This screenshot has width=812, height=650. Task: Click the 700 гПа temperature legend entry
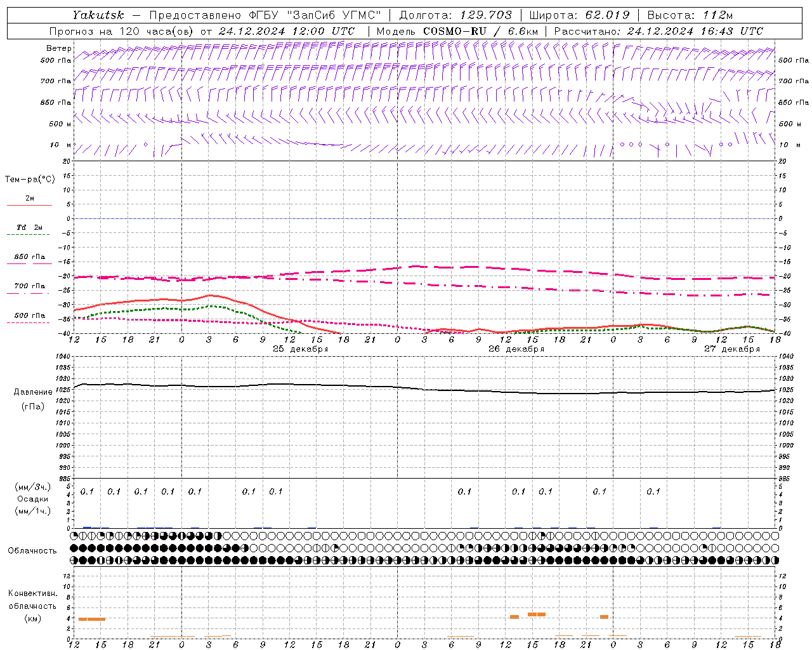pos(30,286)
